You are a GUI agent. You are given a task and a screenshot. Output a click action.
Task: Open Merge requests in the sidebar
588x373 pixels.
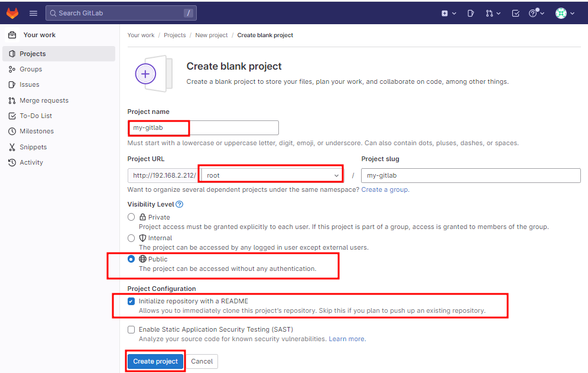click(x=59, y=100)
